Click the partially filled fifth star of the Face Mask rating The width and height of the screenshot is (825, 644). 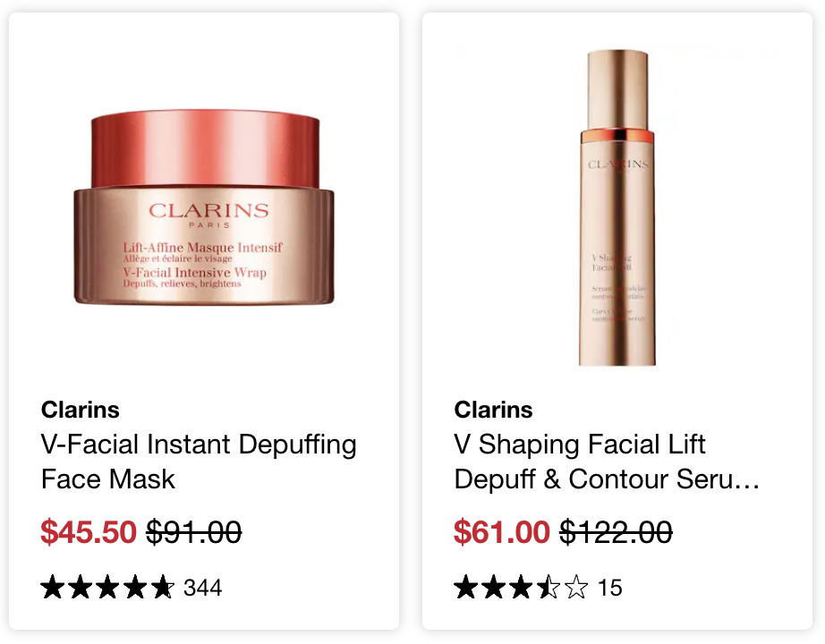[163, 587]
